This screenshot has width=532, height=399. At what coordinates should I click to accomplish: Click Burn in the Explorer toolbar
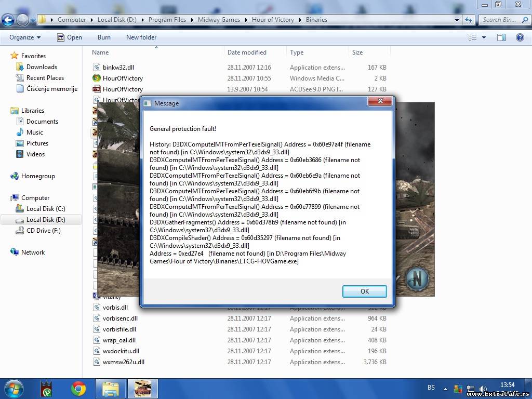coord(104,37)
